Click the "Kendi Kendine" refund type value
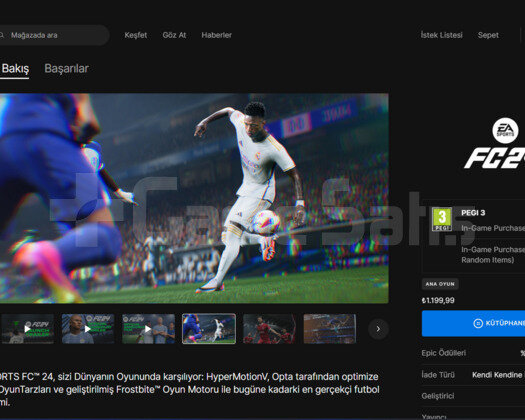The image size is (525, 420). (x=497, y=375)
